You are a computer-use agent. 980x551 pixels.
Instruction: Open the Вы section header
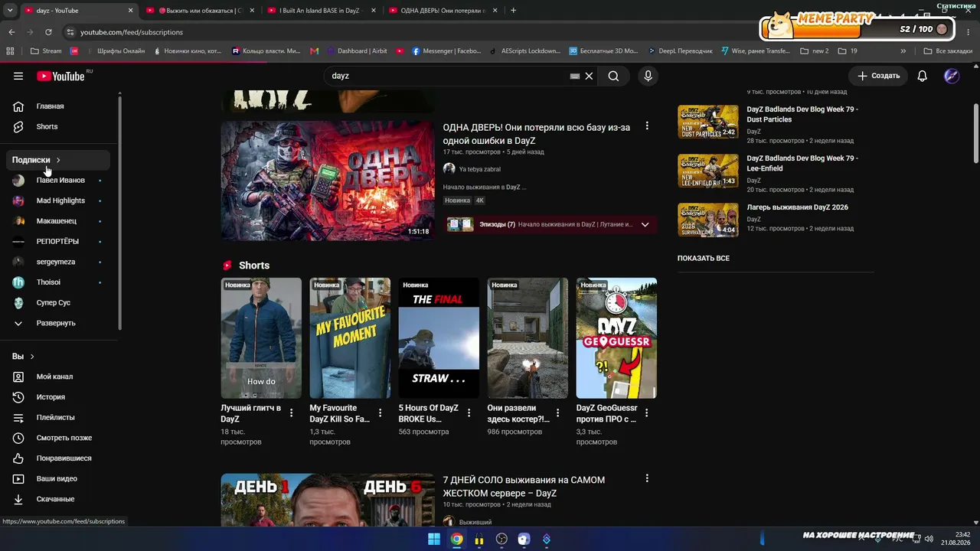[x=23, y=357]
